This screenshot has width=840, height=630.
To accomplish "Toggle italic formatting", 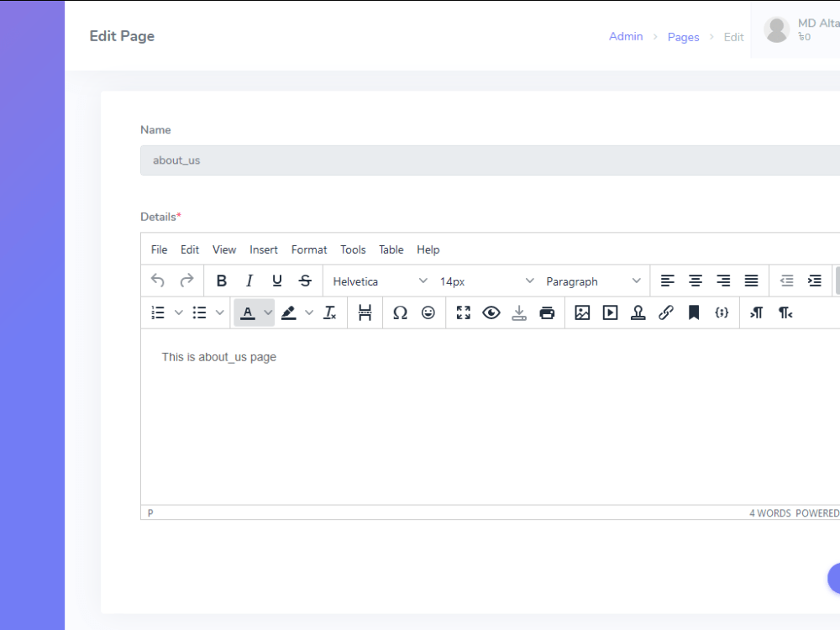I will 249,281.
